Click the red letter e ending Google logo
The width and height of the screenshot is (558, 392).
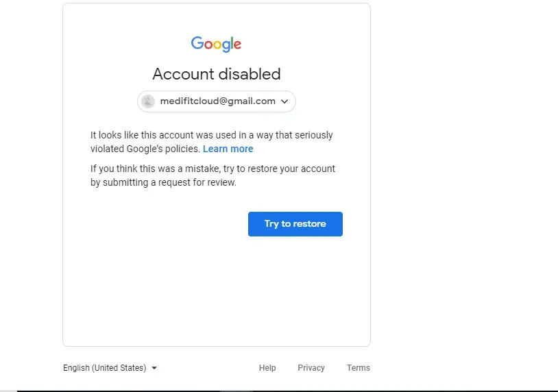point(237,45)
